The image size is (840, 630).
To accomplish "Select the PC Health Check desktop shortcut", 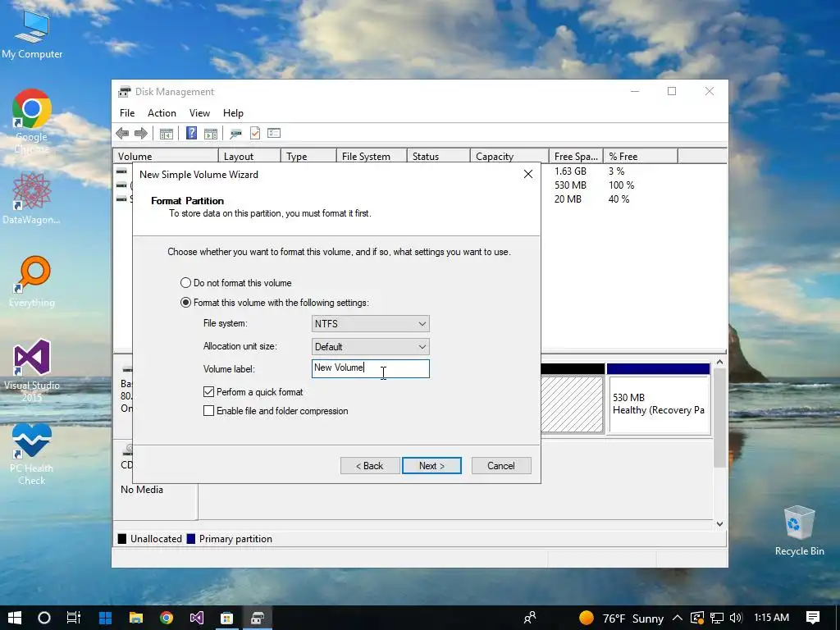I will coord(32,454).
